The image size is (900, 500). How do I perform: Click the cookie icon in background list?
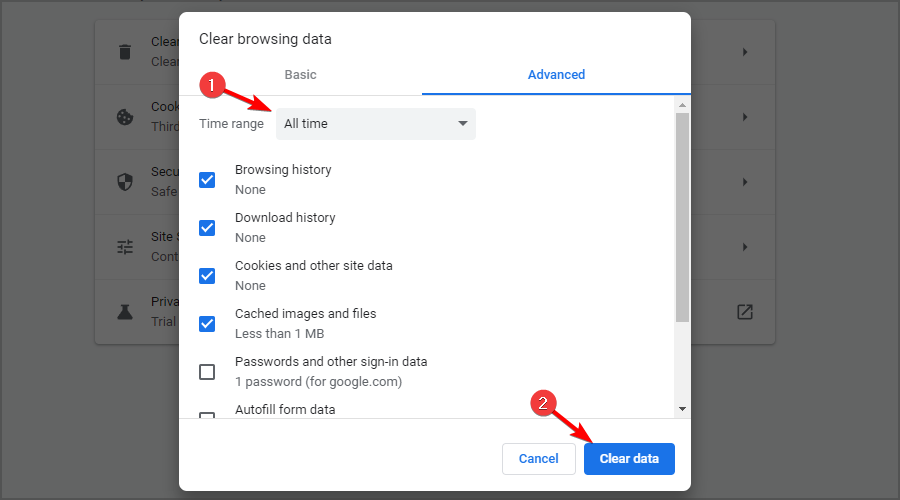(x=124, y=117)
